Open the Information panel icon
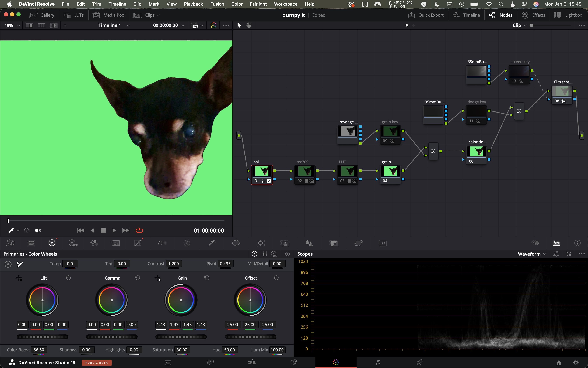Viewport: 588px width, 368px height. click(577, 243)
